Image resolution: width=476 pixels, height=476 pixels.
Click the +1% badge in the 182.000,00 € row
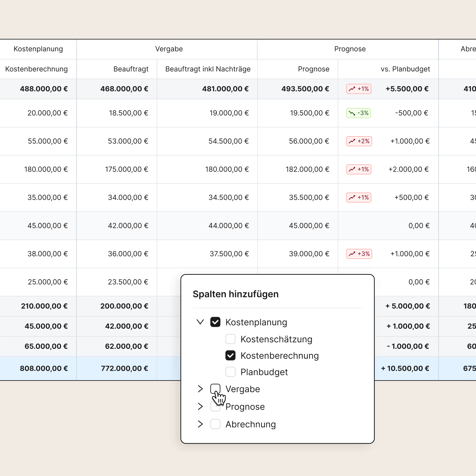tap(359, 169)
